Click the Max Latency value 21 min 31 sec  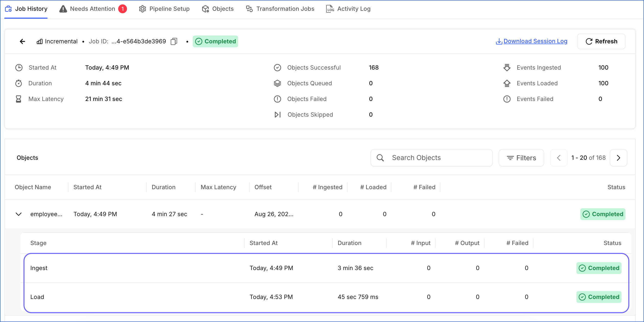[x=103, y=99]
